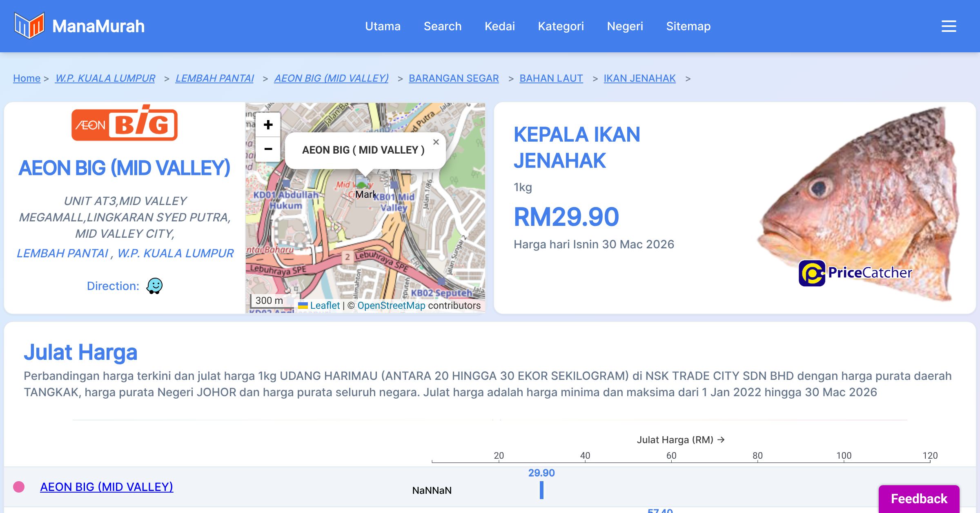Screen dimensions: 980x513
Task: Zoom out on the map
Action: (268, 149)
